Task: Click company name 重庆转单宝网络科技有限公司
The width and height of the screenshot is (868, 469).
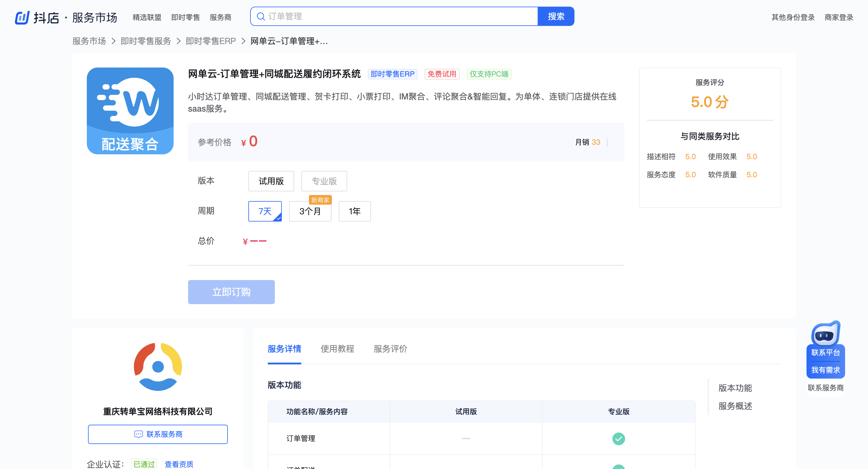Action: 158,412
